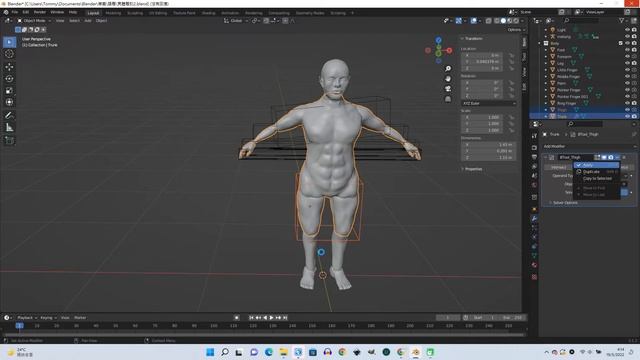Image resolution: width=640 pixels, height=360 pixels.
Task: Hide the Leg object in viewport
Action: [627, 63]
